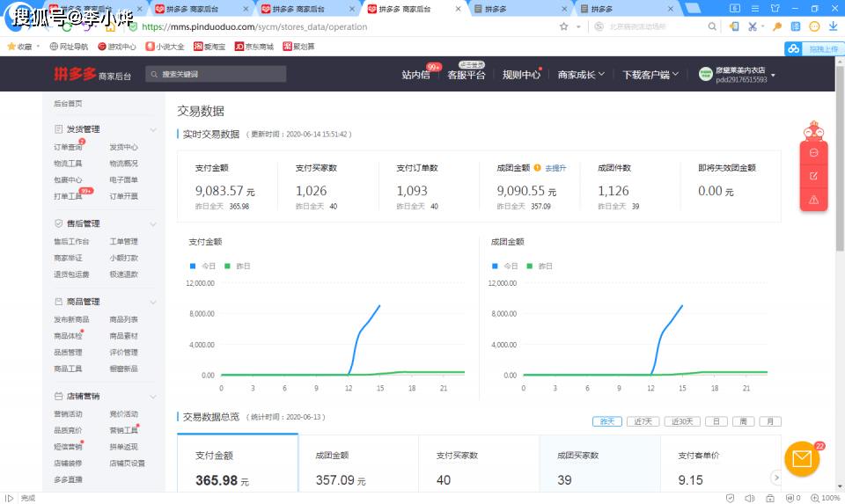Open 游戏中心 bookmark

tap(117, 47)
